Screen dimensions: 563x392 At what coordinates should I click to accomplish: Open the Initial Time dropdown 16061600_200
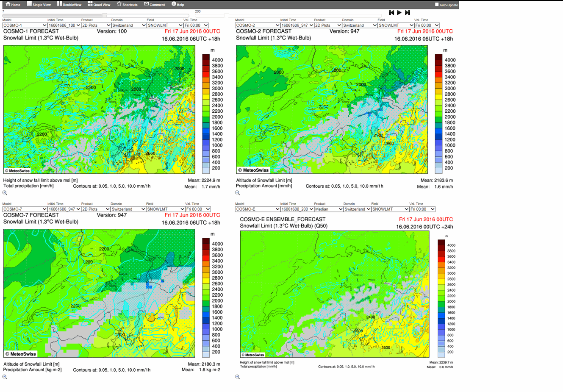coord(297,209)
